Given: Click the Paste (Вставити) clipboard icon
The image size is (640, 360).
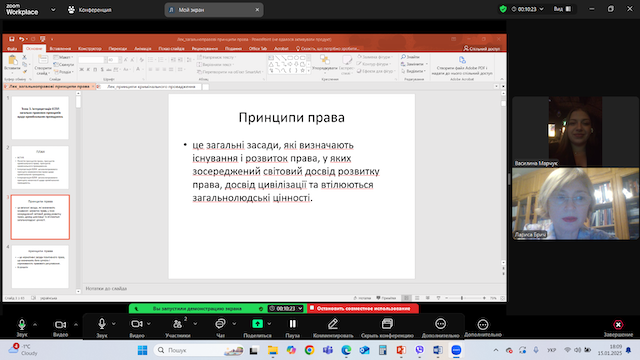Looking at the screenshot, I should click(x=12, y=60).
